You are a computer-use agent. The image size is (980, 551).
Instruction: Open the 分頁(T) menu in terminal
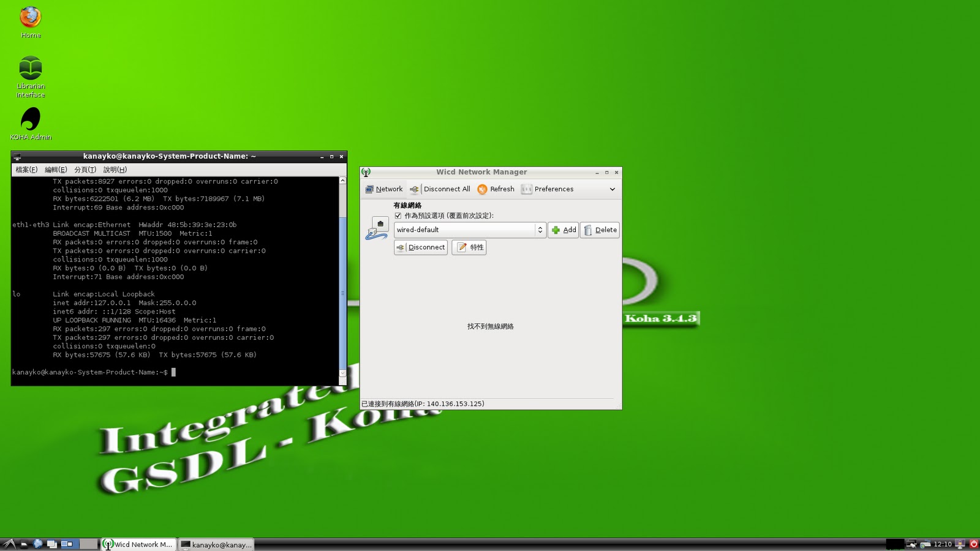[x=85, y=170]
